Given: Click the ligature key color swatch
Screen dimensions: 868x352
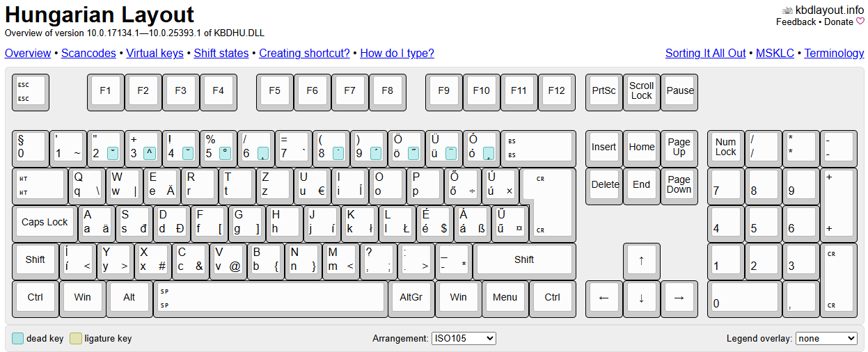Looking at the screenshot, I should point(76,339).
